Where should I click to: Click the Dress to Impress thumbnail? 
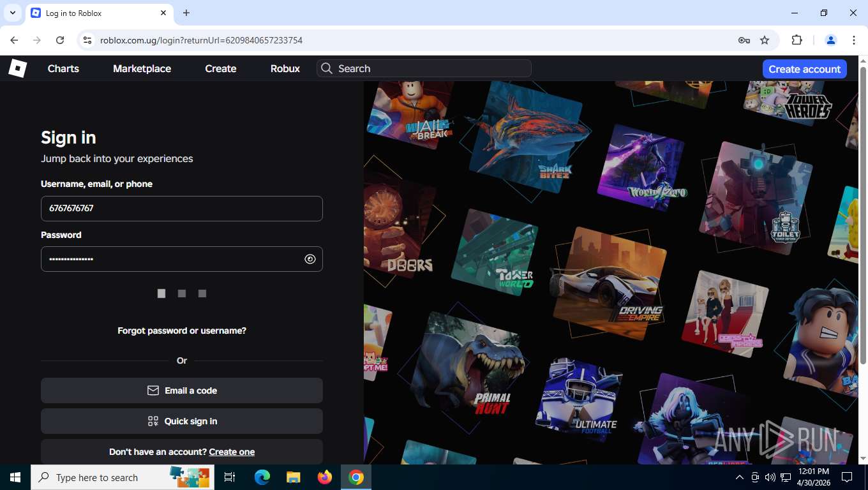724,313
